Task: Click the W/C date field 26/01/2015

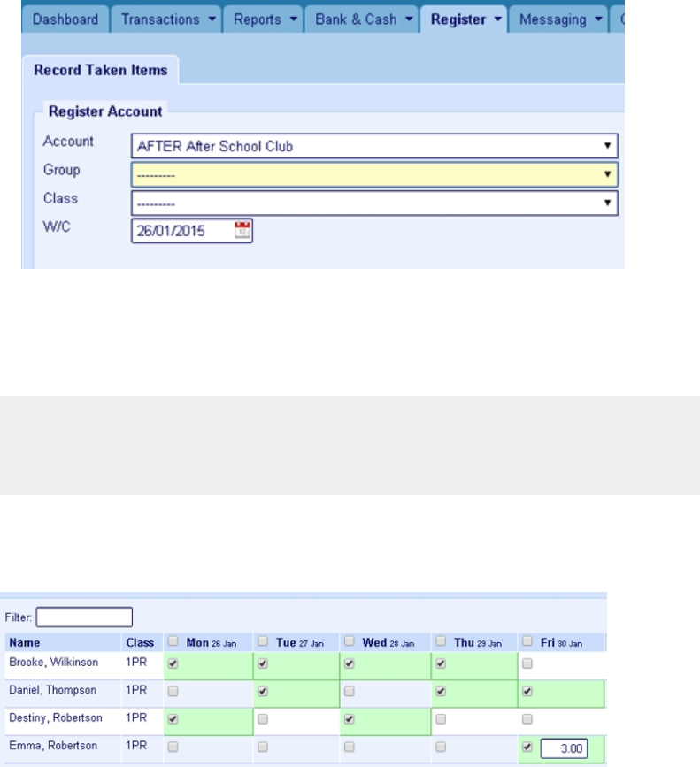Action: pos(192,231)
